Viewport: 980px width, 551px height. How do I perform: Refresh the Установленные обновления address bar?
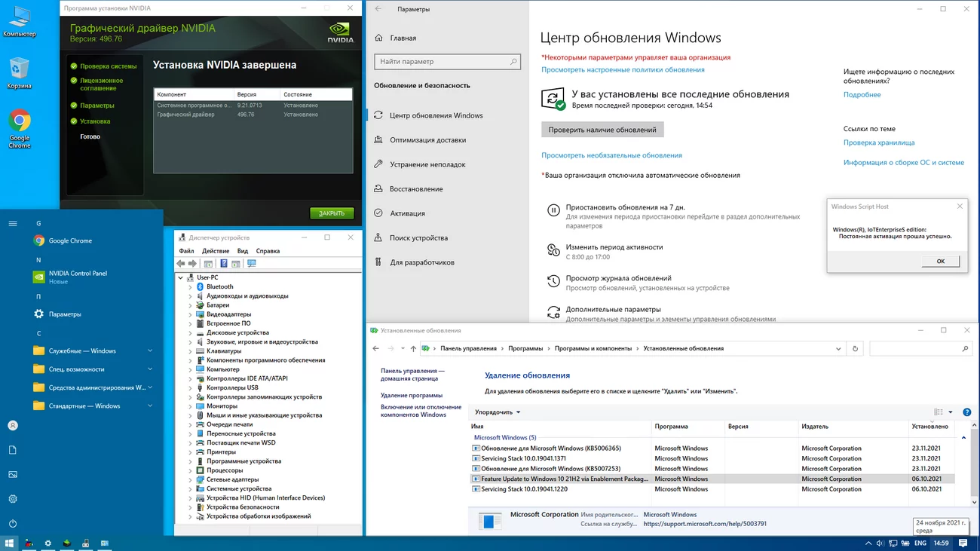(x=855, y=349)
